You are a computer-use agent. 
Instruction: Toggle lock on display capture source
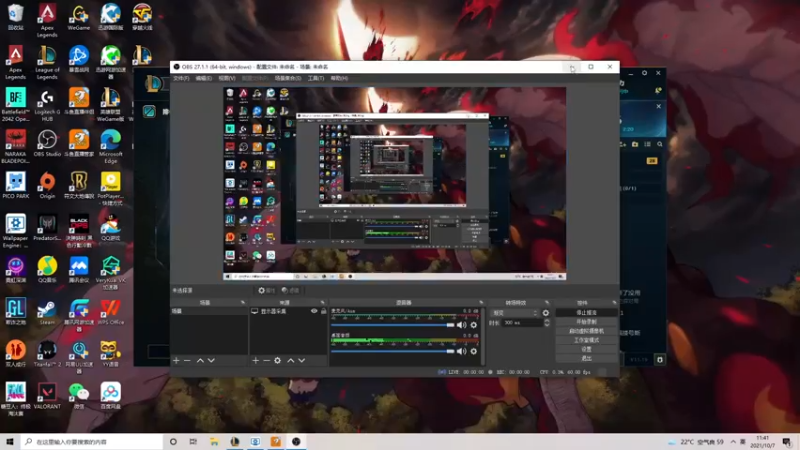point(323,311)
